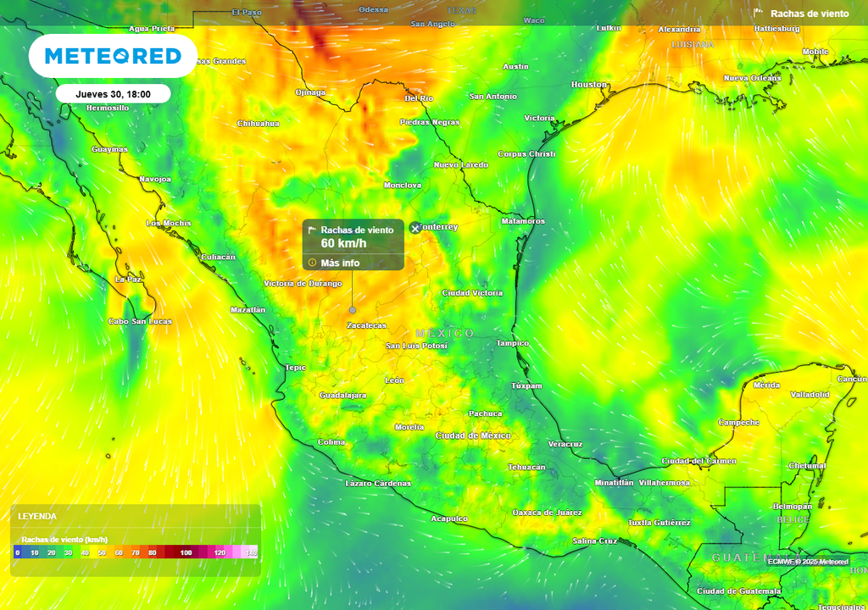868x610 pixels.
Task: Click the Meteored logo
Action: tap(113, 56)
